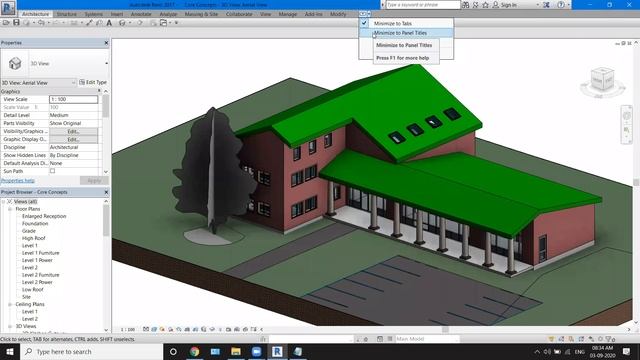Select the Enlarged Reception floor plan
This screenshot has width=640, height=360.
pos(44,216)
